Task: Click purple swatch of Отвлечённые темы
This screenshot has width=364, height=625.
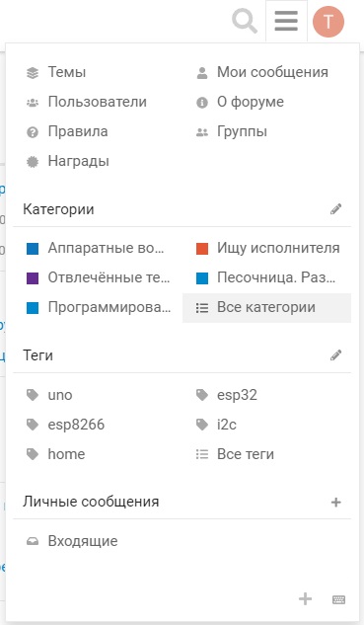Action: tap(33, 278)
